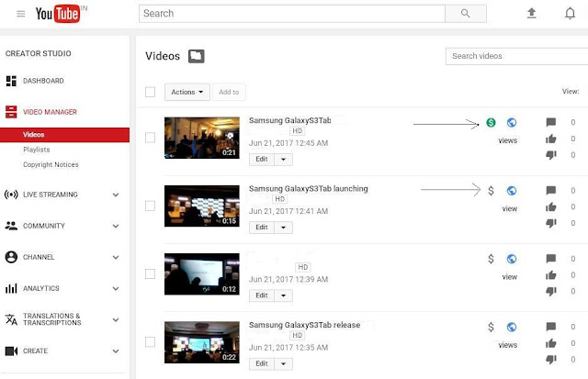Viewport: 588px width, 379px height.
Task: Open the notifications bell
Action: [570, 14]
